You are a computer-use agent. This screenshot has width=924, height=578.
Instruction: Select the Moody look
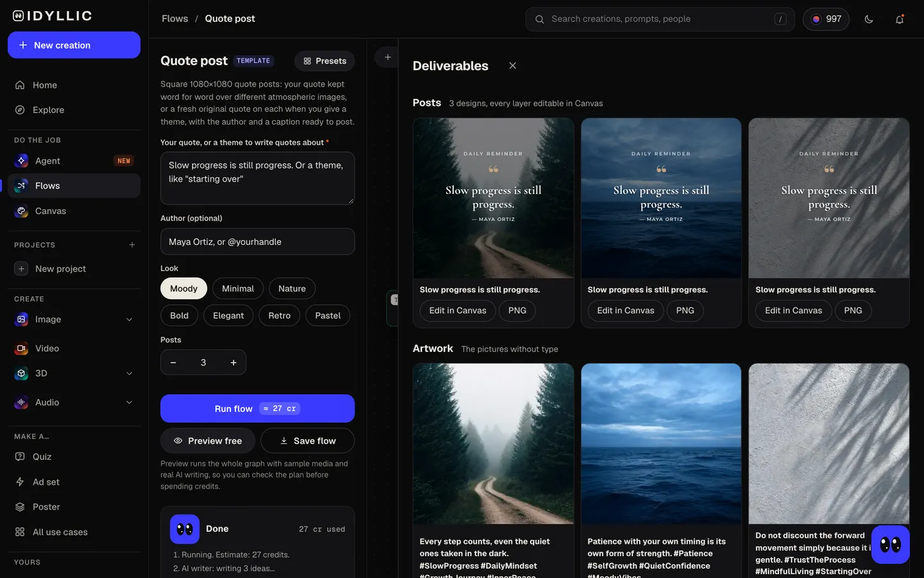point(184,288)
